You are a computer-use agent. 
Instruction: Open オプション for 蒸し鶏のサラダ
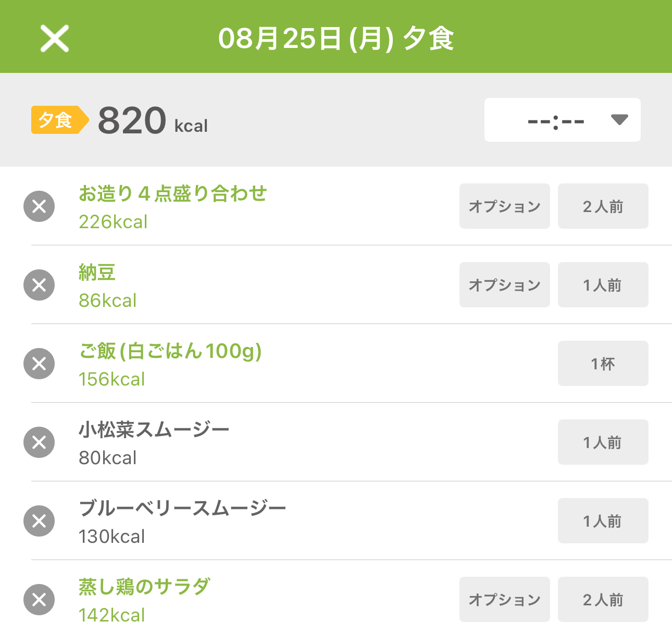(x=505, y=599)
